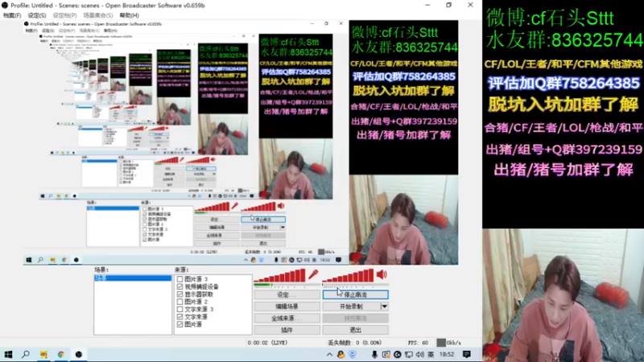The image size is (644, 362).
Task: Open 全域来源... global sources
Action: pyautogui.click(x=287, y=318)
